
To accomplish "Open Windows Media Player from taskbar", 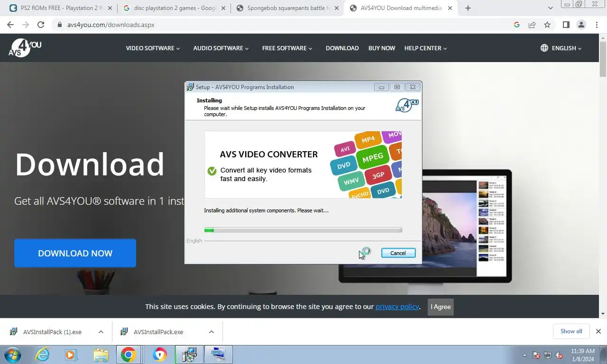I will coord(71,355).
